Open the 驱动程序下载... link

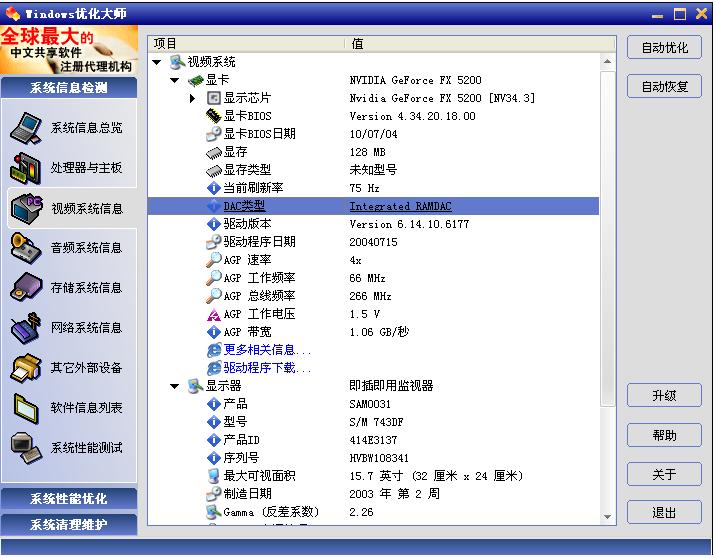[x=267, y=368]
